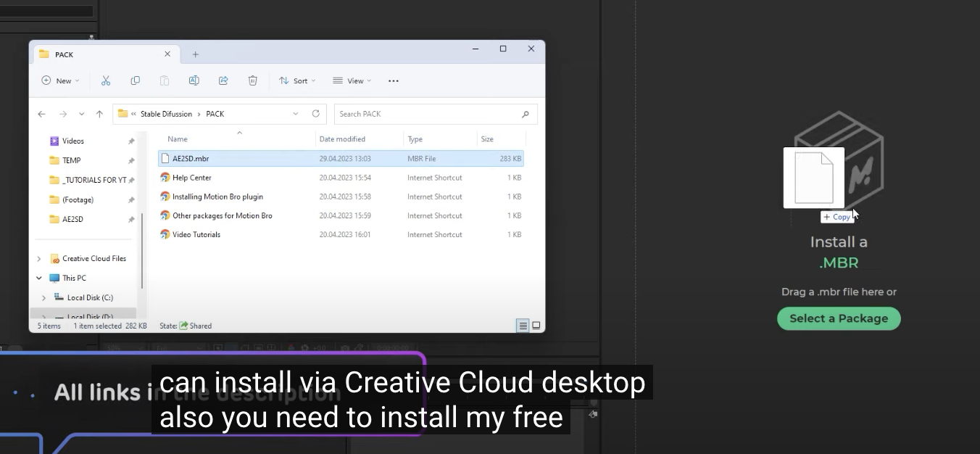This screenshot has height=454, width=980.
Task: Click the 29.04.2023 13:03 date cell
Action: [345, 158]
